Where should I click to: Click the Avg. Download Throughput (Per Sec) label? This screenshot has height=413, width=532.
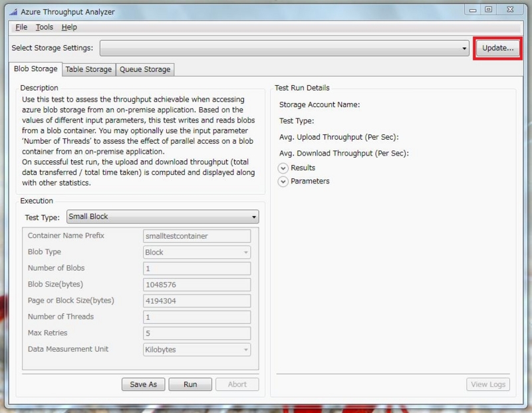344,154
